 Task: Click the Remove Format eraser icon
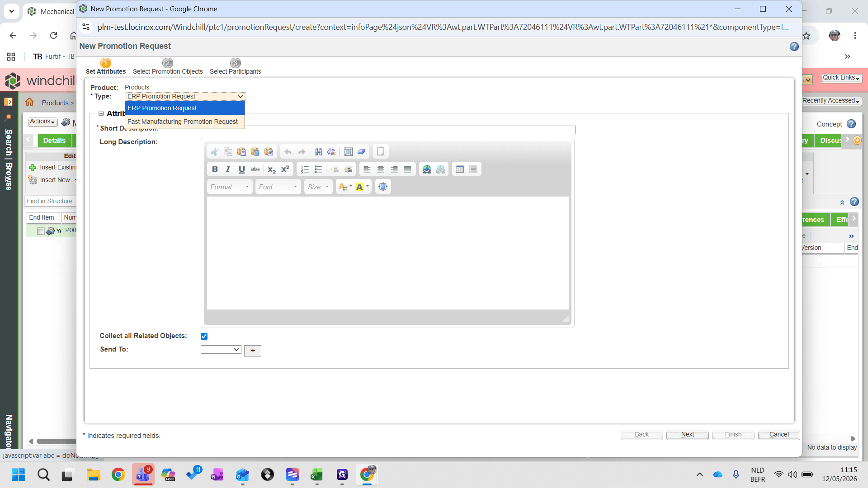coord(361,152)
